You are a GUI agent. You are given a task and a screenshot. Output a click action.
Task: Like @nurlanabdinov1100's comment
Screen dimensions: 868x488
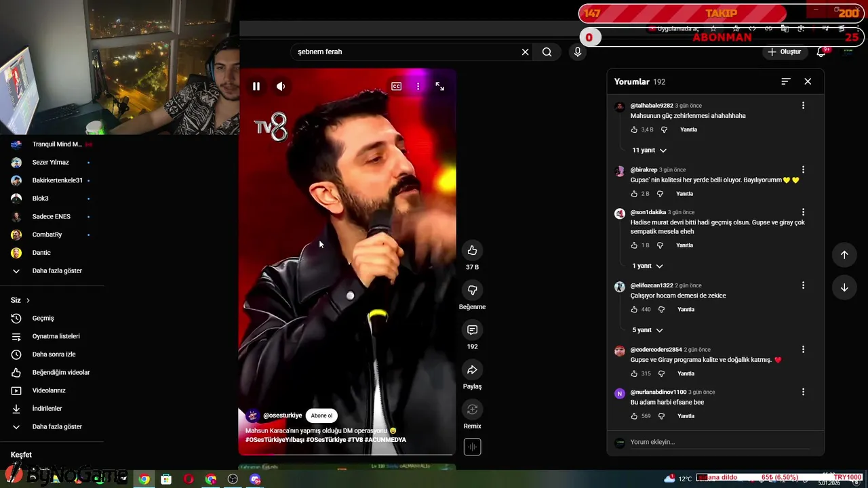634,416
